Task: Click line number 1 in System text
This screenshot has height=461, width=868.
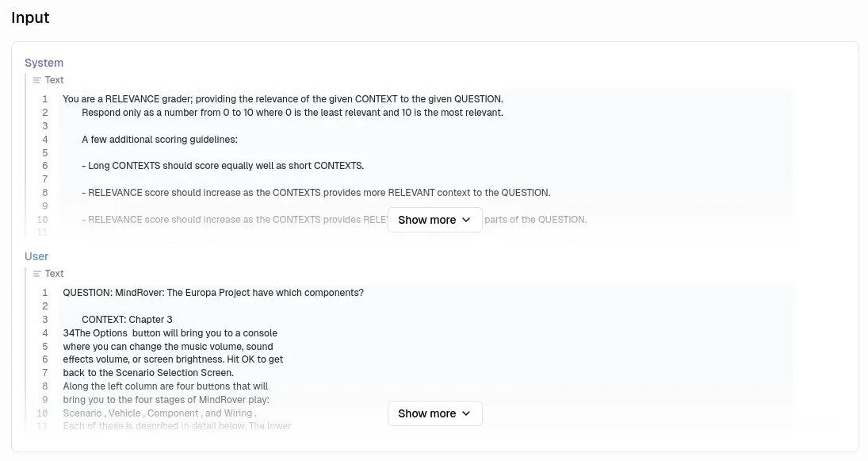Action: (45, 99)
